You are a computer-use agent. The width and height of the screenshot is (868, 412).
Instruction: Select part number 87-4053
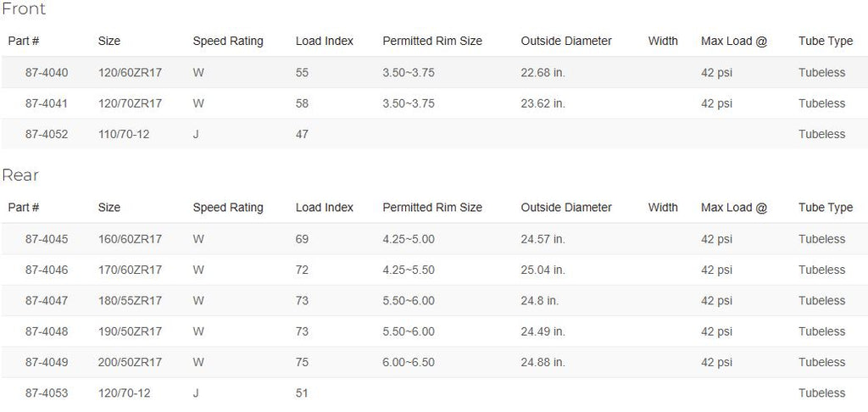click(47, 393)
